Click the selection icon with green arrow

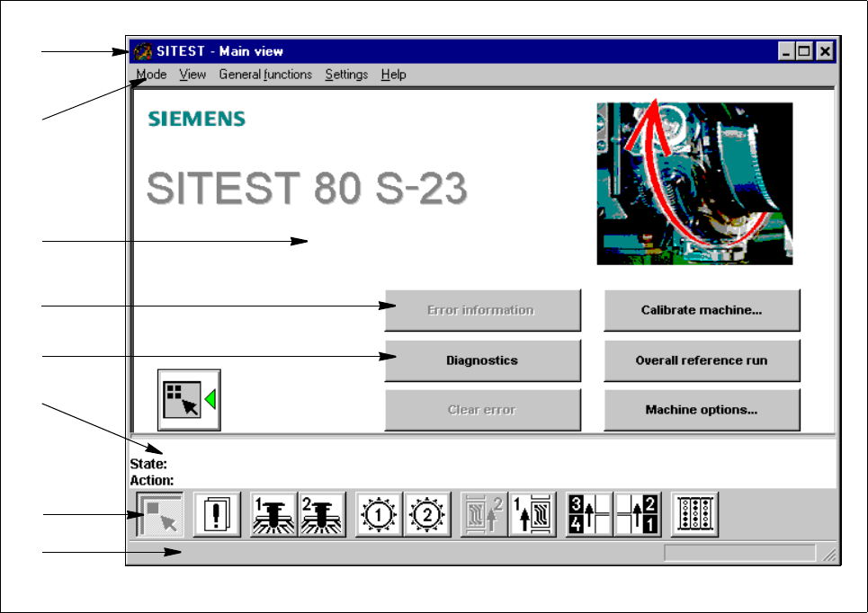pyautogui.click(x=189, y=400)
